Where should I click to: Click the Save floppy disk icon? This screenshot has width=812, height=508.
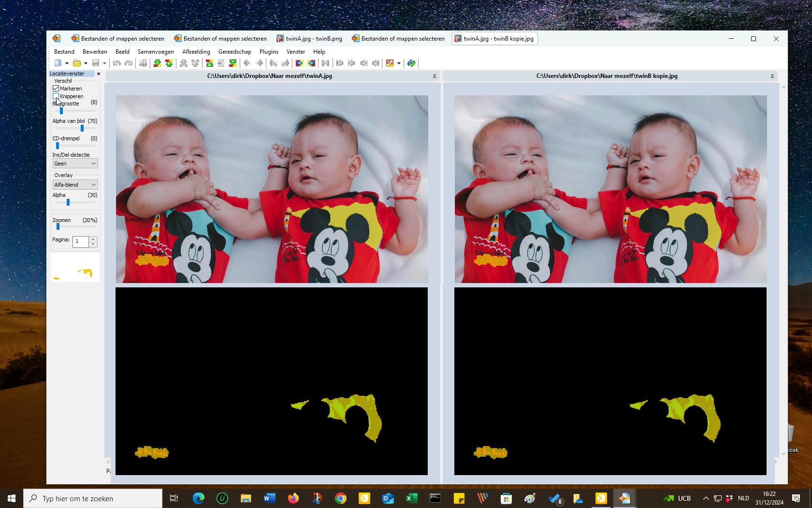96,63
